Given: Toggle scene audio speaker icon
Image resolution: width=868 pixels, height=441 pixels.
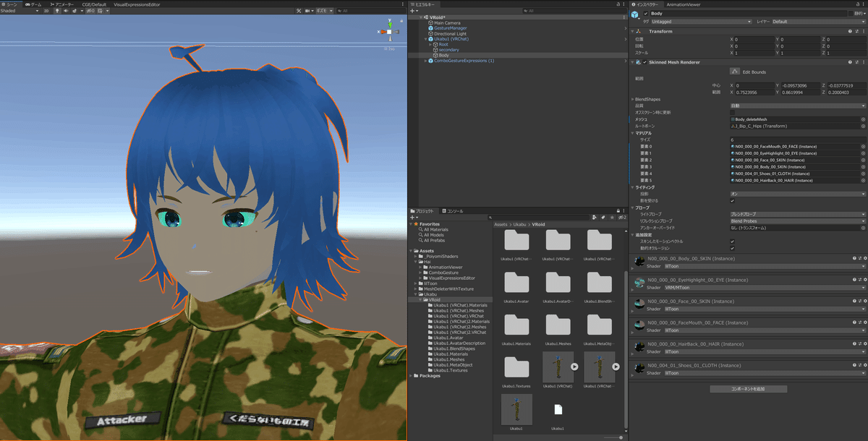Looking at the screenshot, I should [x=66, y=11].
